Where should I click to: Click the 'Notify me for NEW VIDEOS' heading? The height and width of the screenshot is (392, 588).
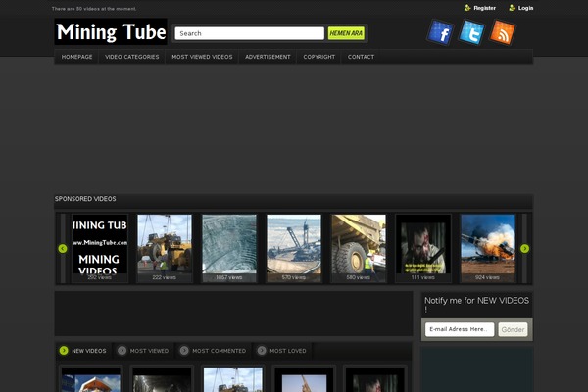click(x=476, y=304)
